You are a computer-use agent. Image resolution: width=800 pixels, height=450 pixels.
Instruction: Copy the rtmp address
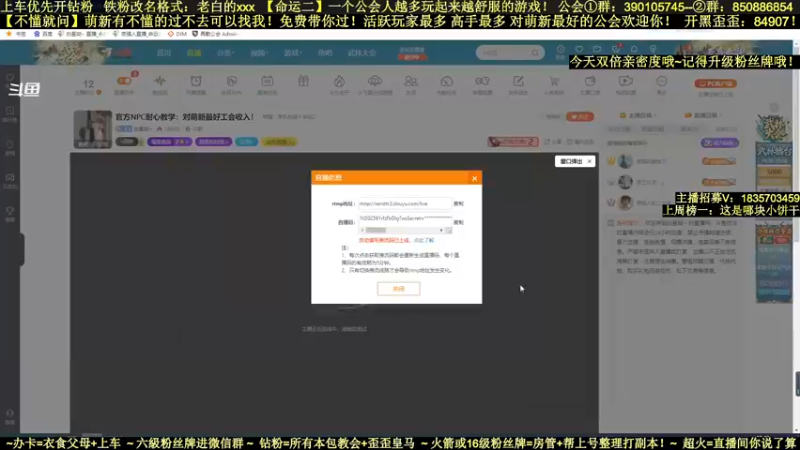click(x=459, y=204)
